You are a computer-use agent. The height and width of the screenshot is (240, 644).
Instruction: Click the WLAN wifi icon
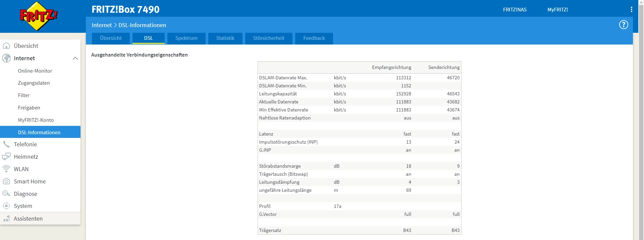(6, 169)
